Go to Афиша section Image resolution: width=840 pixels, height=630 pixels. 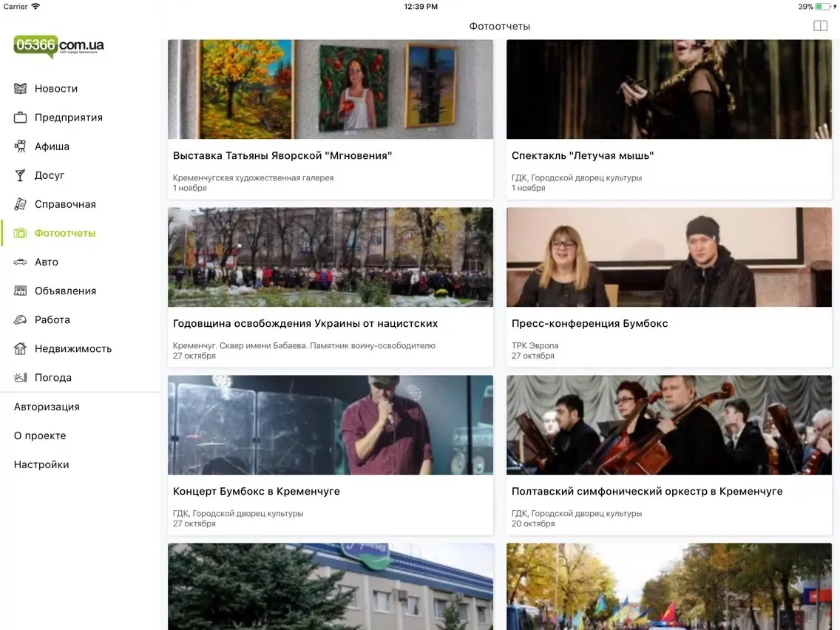click(52, 146)
